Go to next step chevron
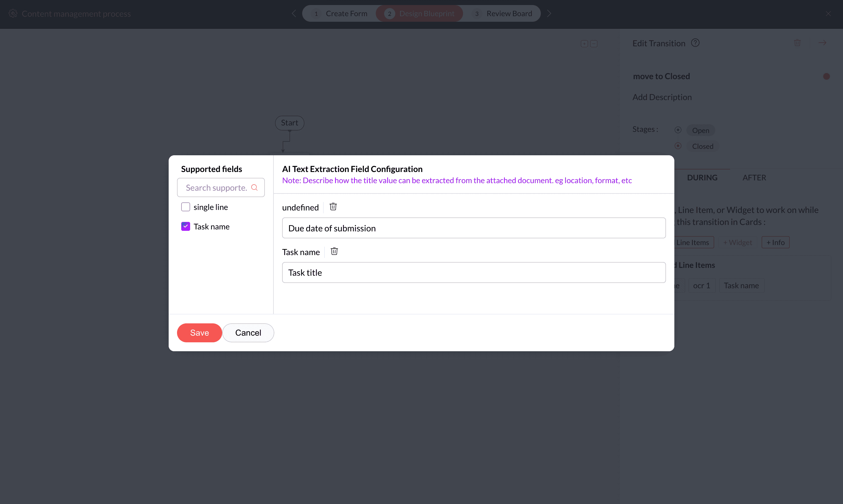The height and width of the screenshot is (504, 843). 549,14
